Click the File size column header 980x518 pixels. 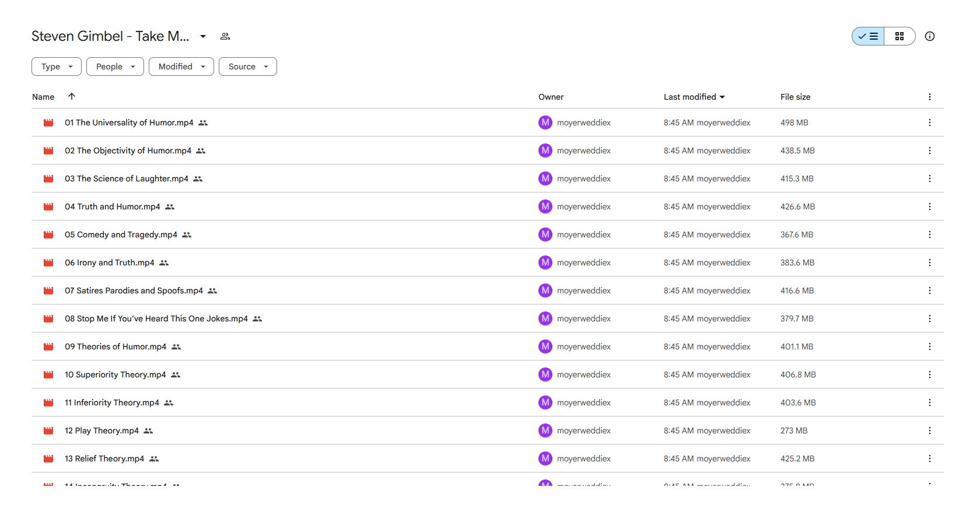click(795, 97)
